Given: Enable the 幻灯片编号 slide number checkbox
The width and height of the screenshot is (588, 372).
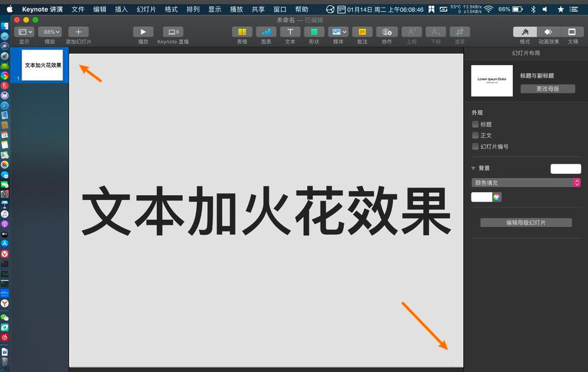Looking at the screenshot, I should click(475, 146).
